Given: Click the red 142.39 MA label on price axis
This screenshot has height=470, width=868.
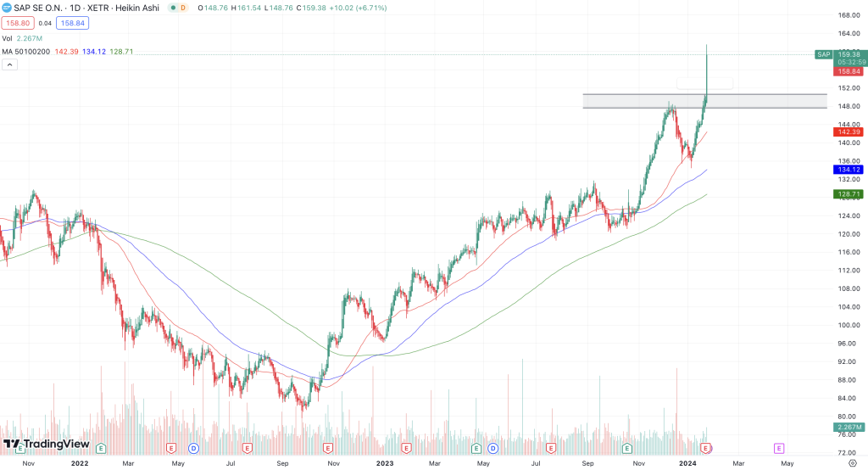Looking at the screenshot, I should tap(849, 131).
